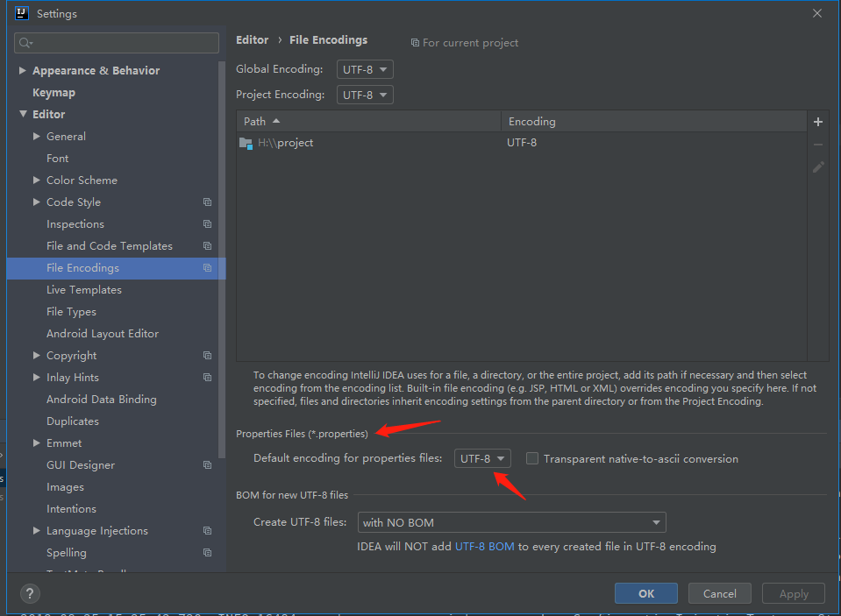
Task: Click the Encoding column header
Action: pos(654,122)
